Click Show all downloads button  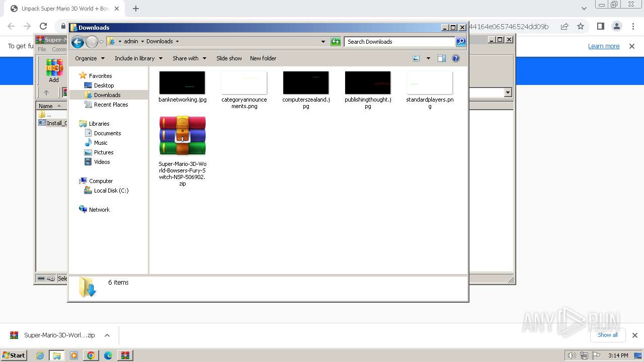(x=608, y=335)
